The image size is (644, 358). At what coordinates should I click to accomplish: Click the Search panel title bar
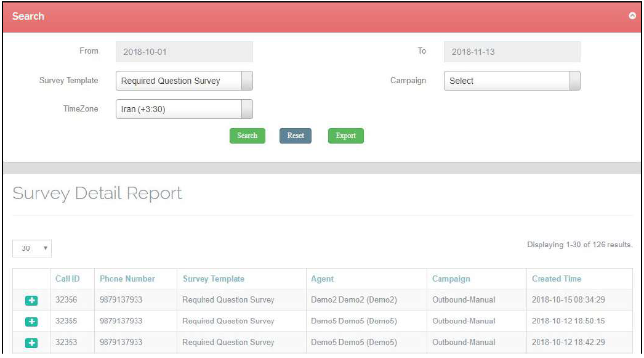pos(308,16)
